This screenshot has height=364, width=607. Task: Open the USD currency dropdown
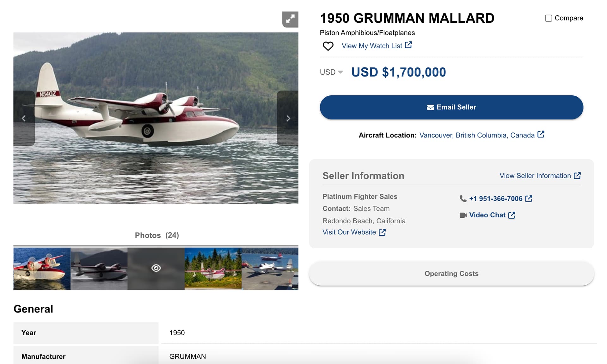tap(331, 72)
